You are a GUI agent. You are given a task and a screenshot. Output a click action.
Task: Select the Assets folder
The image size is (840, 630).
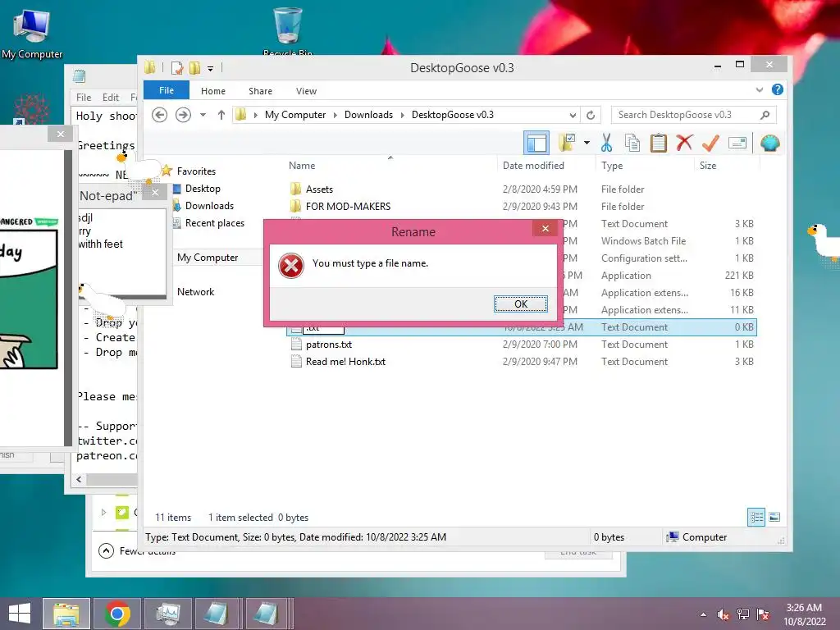(x=319, y=189)
